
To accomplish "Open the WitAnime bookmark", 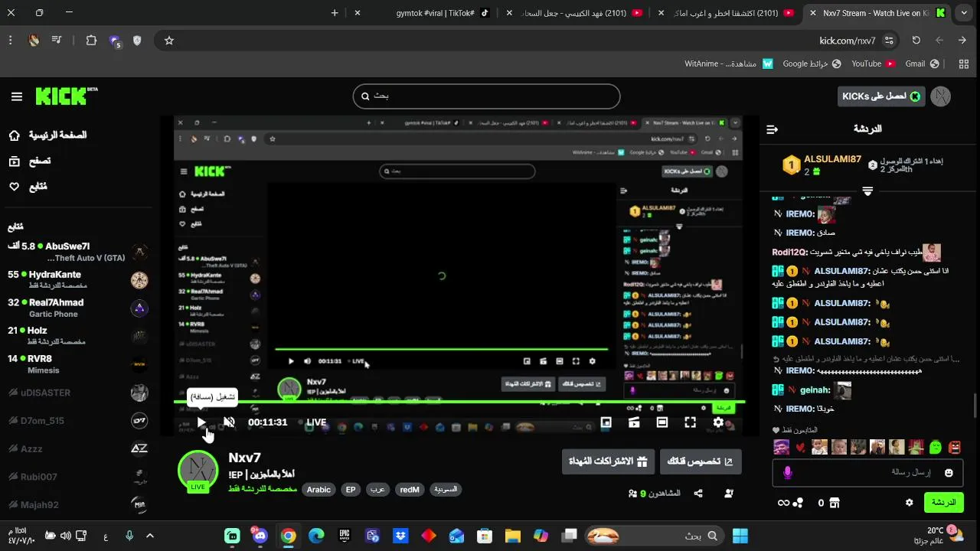I will tap(729, 64).
